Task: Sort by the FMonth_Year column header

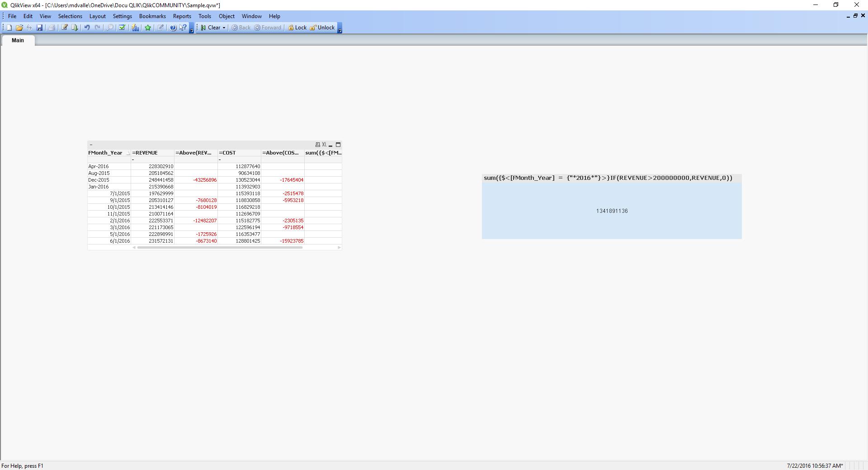Action: [x=109, y=153]
